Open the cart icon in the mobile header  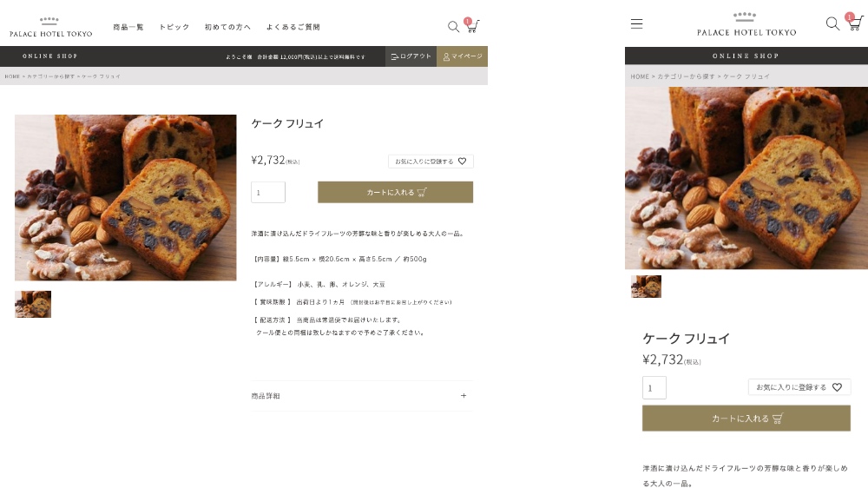pos(854,23)
